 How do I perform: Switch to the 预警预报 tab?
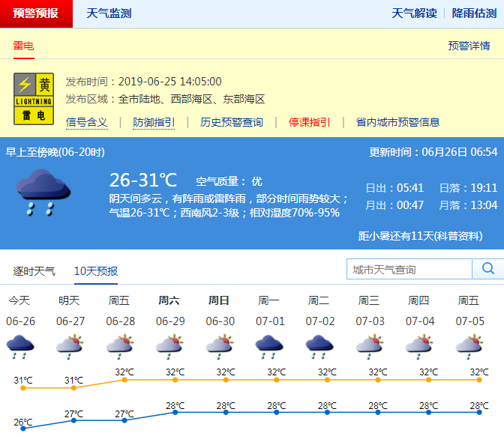coord(36,13)
